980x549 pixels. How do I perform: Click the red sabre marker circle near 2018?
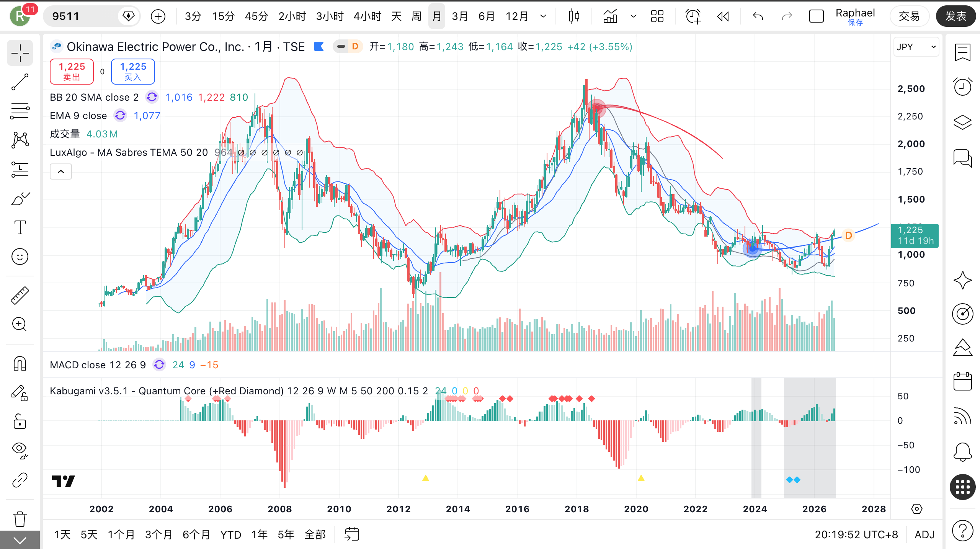tap(597, 108)
